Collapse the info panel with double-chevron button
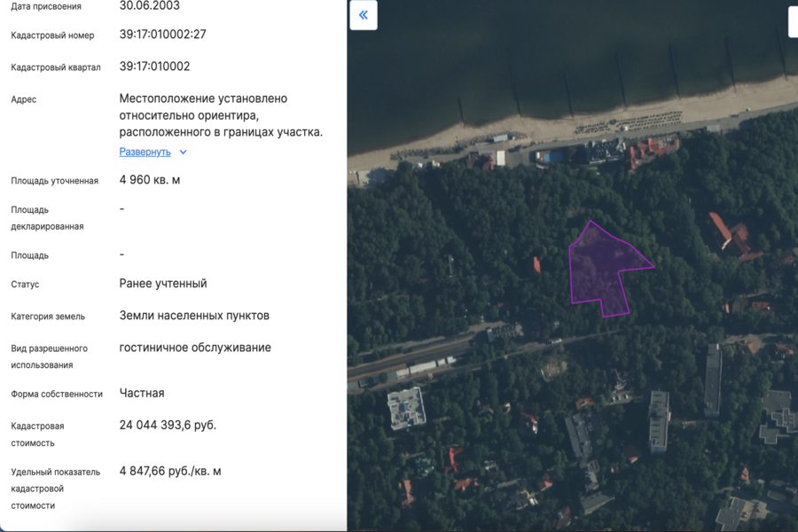798x532 pixels. point(364,15)
